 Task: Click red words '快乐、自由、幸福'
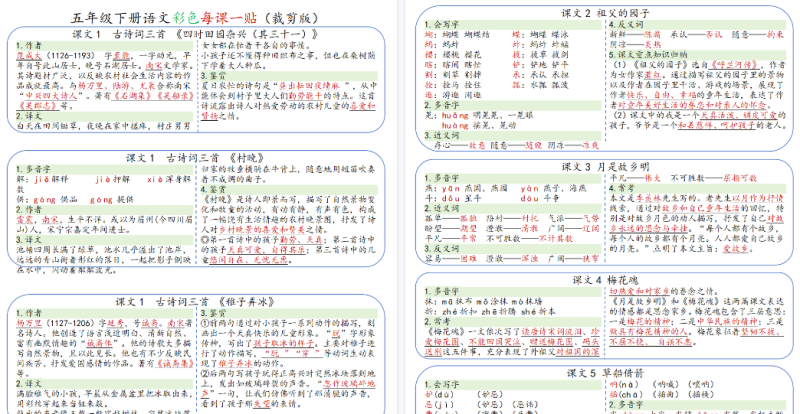click(662, 95)
